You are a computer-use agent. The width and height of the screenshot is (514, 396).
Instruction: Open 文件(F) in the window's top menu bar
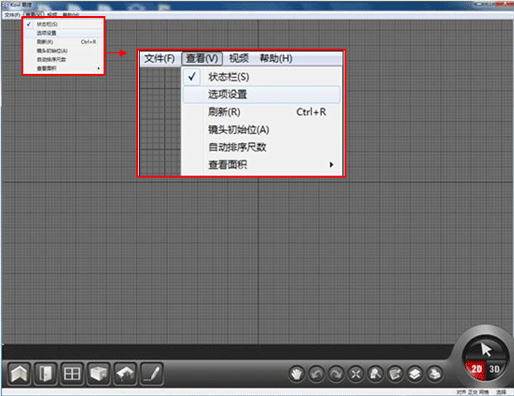coord(12,15)
